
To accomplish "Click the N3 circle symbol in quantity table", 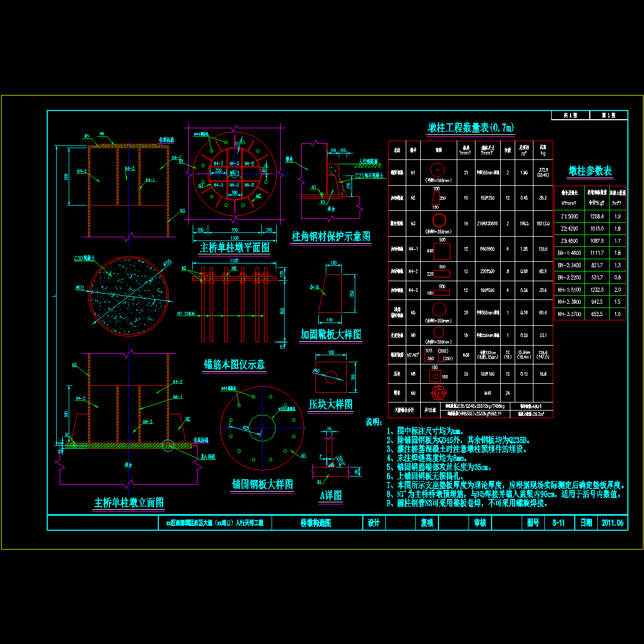I will [438, 221].
